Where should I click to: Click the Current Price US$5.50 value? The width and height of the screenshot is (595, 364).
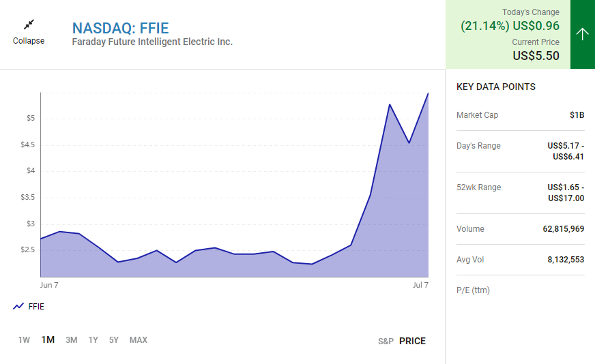tap(536, 56)
